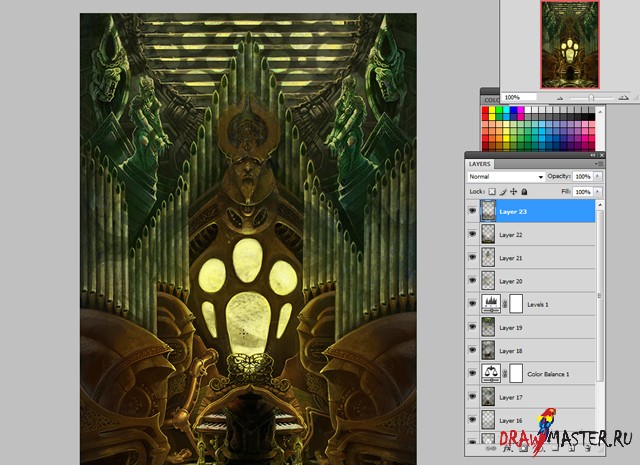This screenshot has height=465, width=640.
Task: Click the link icon on Levels 1 layer
Action: pyautogui.click(x=505, y=304)
